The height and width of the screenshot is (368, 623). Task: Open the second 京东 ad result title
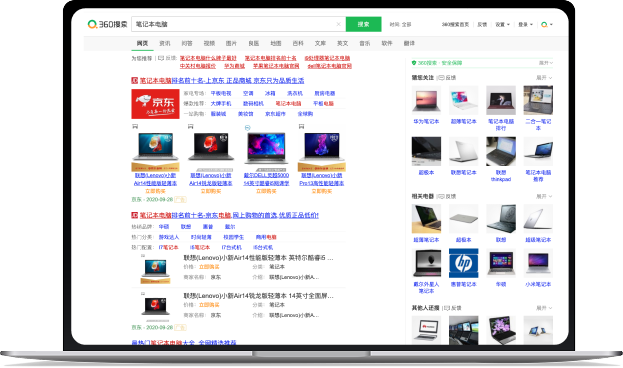[229, 215]
